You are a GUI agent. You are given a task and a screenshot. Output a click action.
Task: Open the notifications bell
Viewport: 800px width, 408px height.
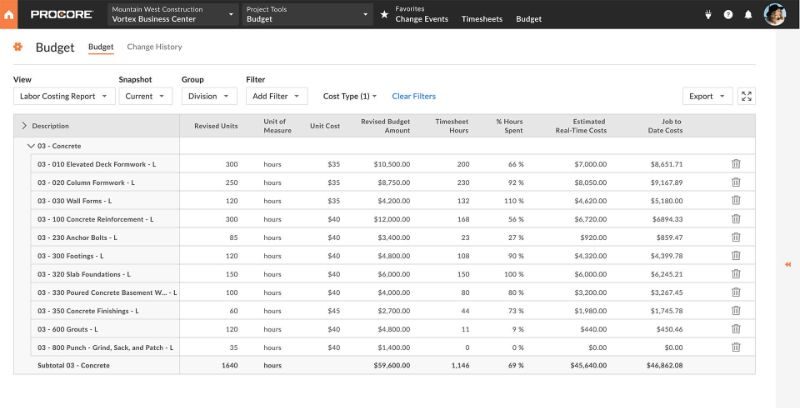click(x=747, y=15)
